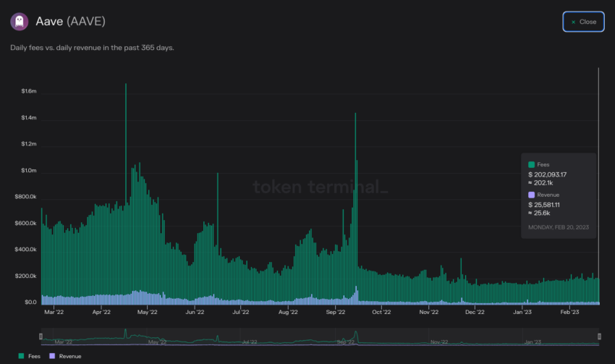Click the "Dec '22" x-axis label
615x364 pixels.
pos(475,312)
